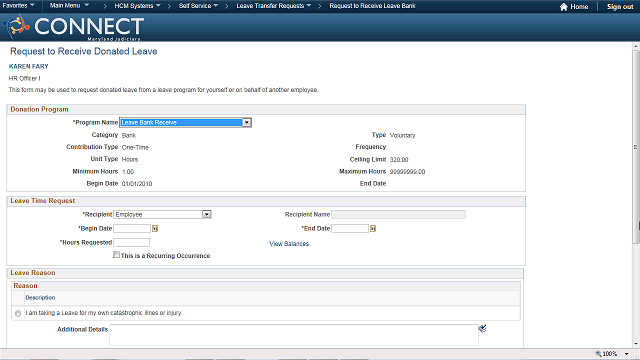This screenshot has width=640, height=360.
Task: Click the Maximum Hours value 99999999.00
Action: pyautogui.click(x=407, y=172)
